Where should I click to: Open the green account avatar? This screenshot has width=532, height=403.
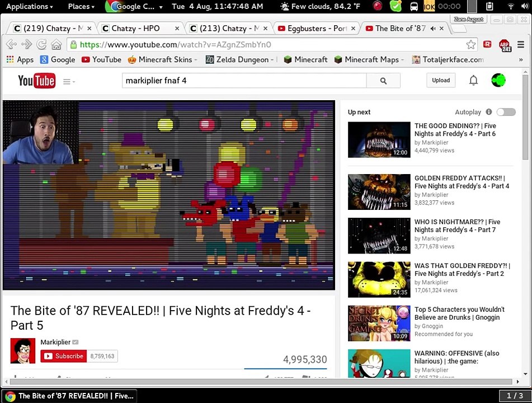pyautogui.click(x=498, y=80)
